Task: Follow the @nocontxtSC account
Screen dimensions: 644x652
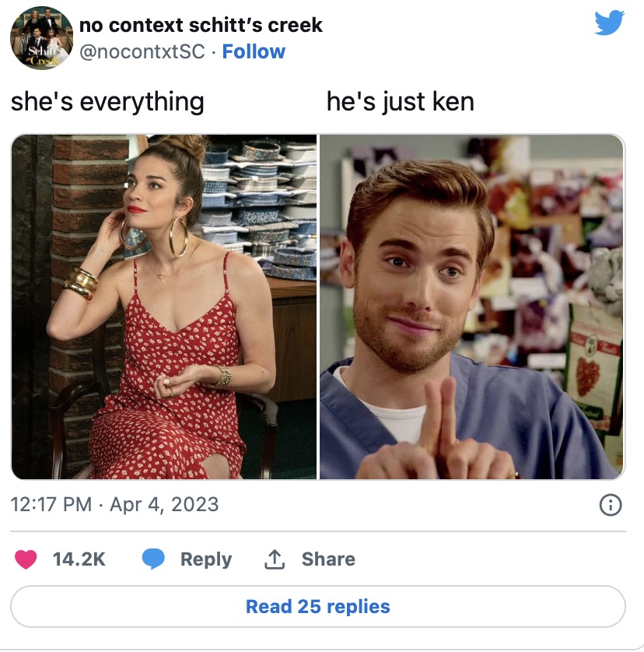Action: 254,51
